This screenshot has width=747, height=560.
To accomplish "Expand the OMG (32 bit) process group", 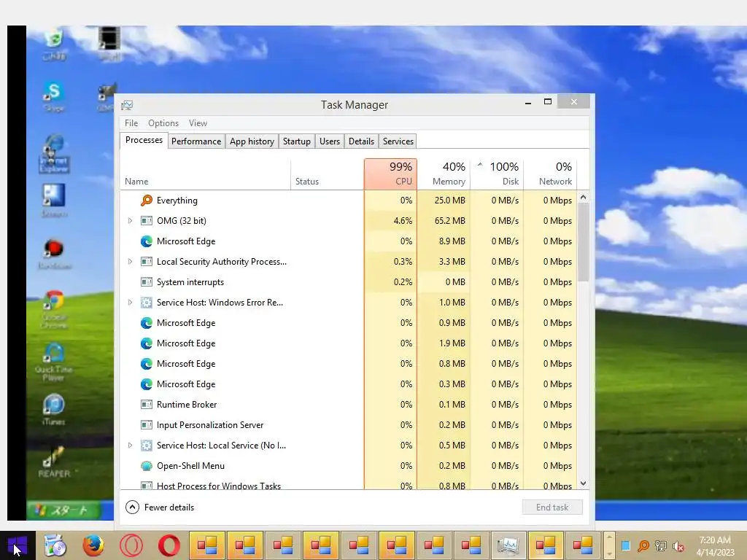I will point(130,221).
